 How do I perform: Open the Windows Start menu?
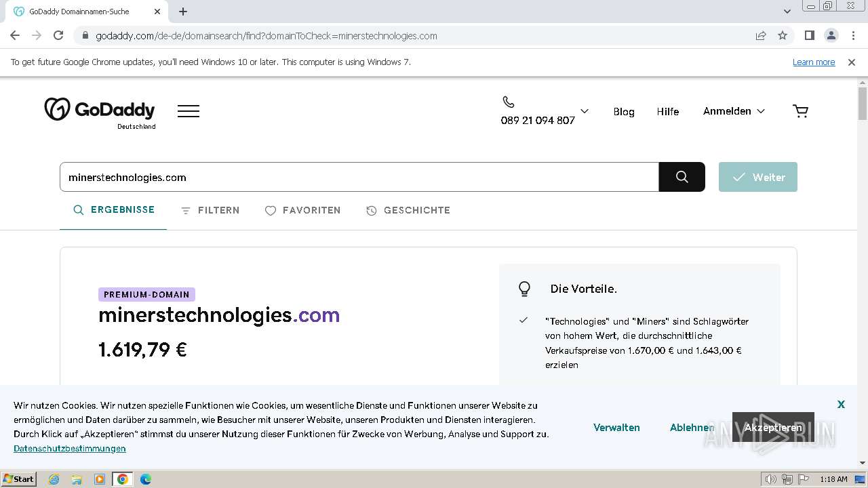19,479
